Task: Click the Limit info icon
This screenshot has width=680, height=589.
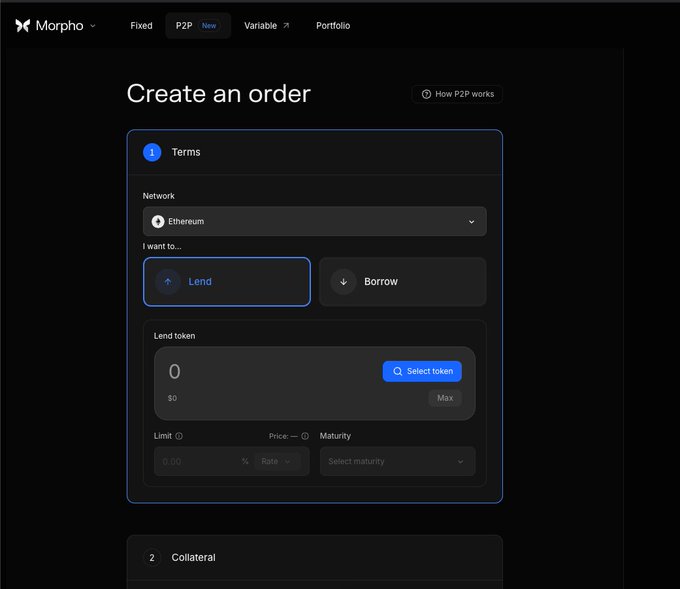Action: point(179,436)
